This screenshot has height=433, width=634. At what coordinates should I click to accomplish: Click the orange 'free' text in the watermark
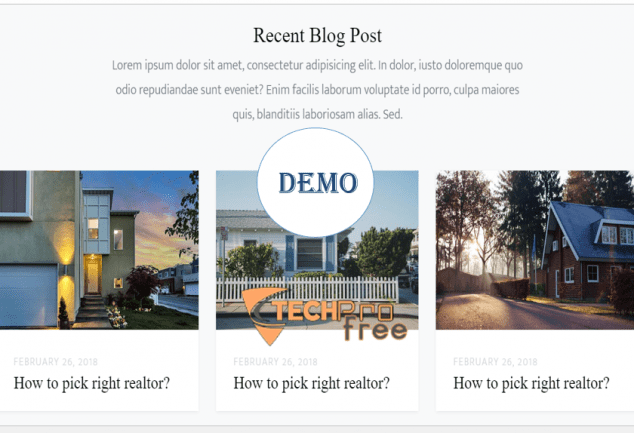click(x=375, y=330)
